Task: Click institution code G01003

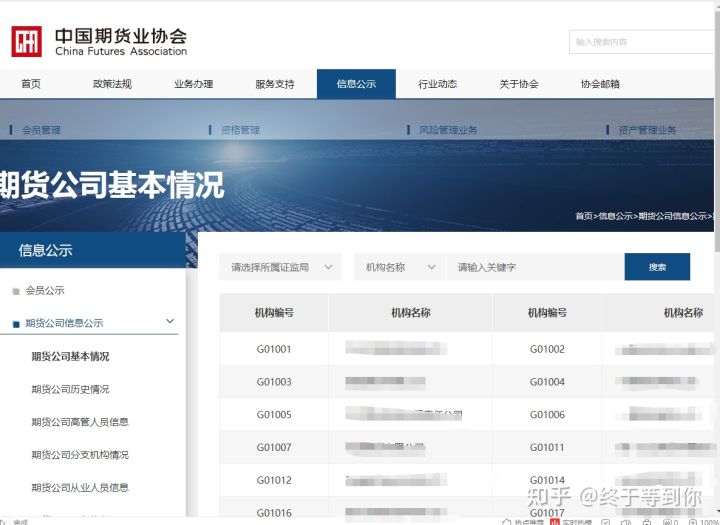Action: click(274, 382)
